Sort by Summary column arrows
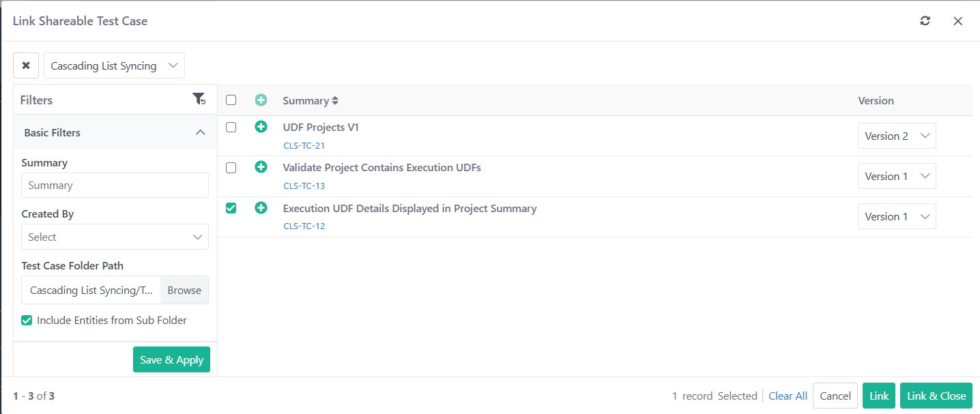 pos(335,101)
